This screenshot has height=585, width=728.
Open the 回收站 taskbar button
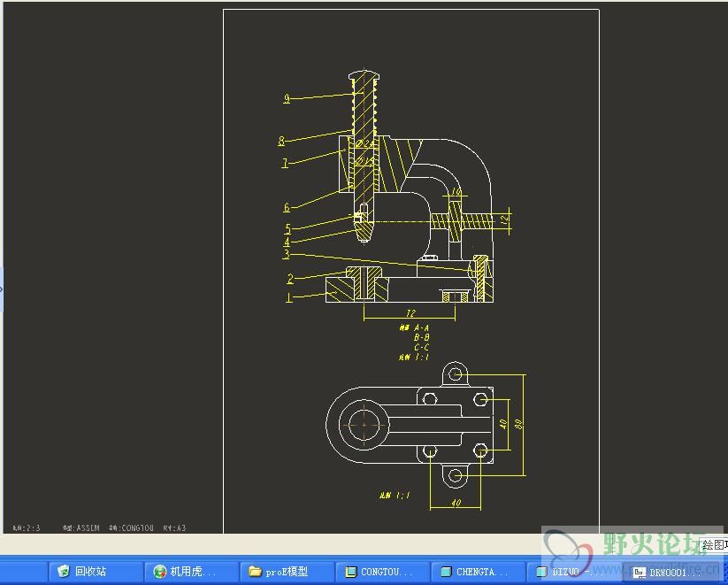click(x=96, y=572)
